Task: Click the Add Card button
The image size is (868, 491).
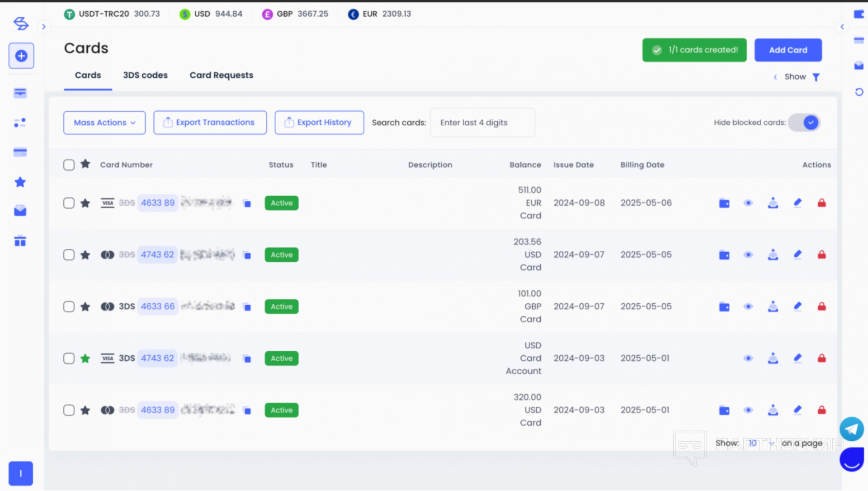Action: click(x=788, y=50)
